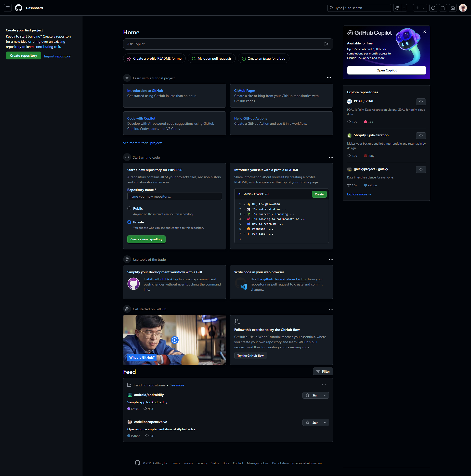Image resolution: width=471 pixels, height=476 pixels.
Task: Click the footer GitHub logo
Action: click(x=138, y=463)
